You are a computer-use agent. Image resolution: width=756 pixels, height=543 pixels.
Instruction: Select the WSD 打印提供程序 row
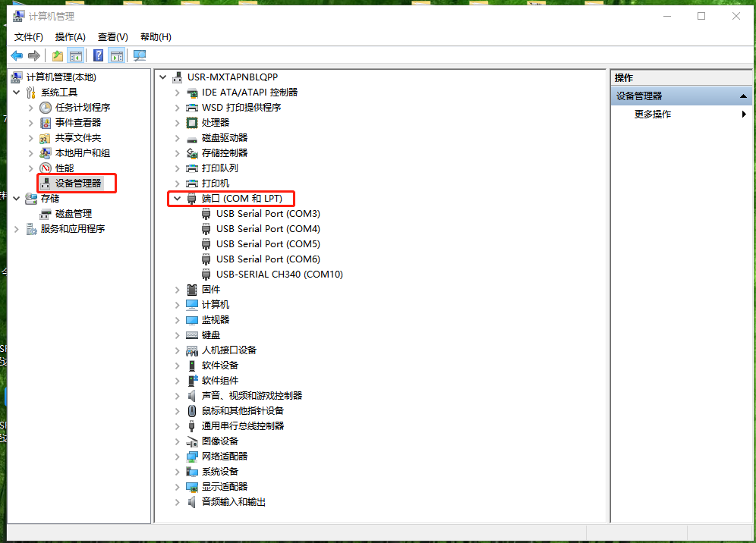(x=241, y=108)
